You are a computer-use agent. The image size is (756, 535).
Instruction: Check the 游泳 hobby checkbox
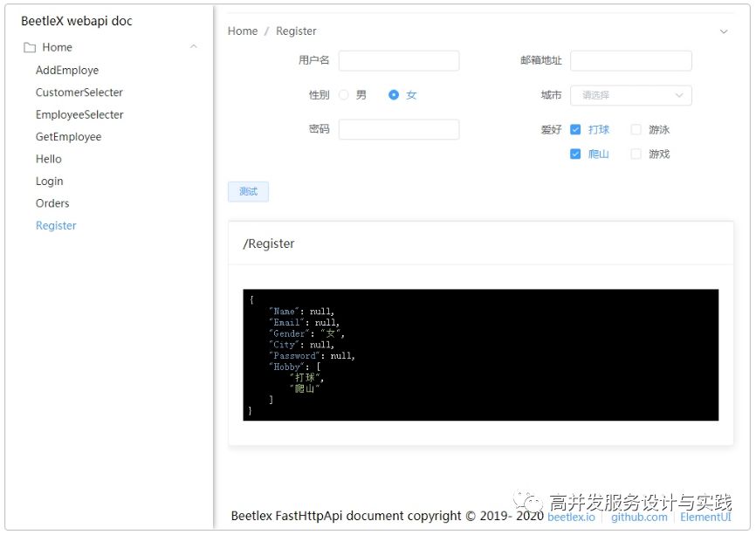coord(636,129)
